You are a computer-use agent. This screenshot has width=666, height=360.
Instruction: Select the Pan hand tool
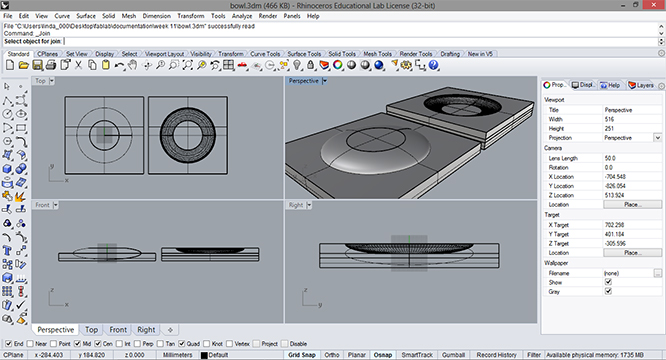pos(133,65)
